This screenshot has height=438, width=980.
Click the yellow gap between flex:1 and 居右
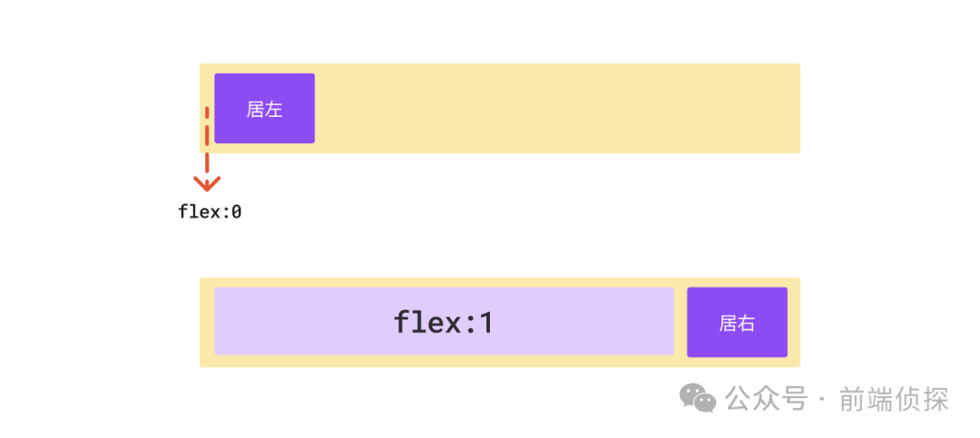pos(681,323)
